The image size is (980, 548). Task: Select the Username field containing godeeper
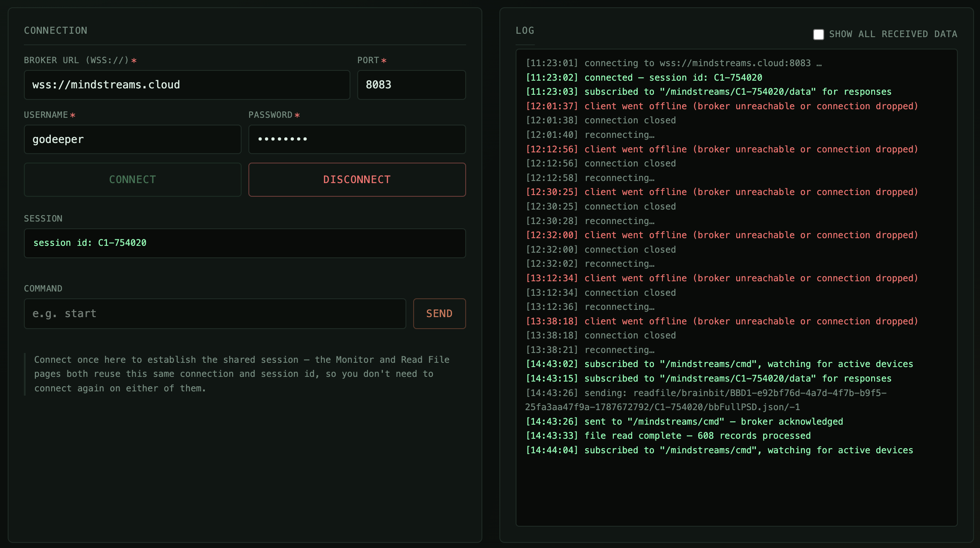[133, 140]
